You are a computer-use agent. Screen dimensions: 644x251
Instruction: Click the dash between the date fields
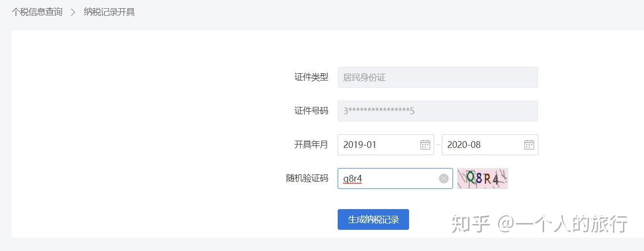438,145
